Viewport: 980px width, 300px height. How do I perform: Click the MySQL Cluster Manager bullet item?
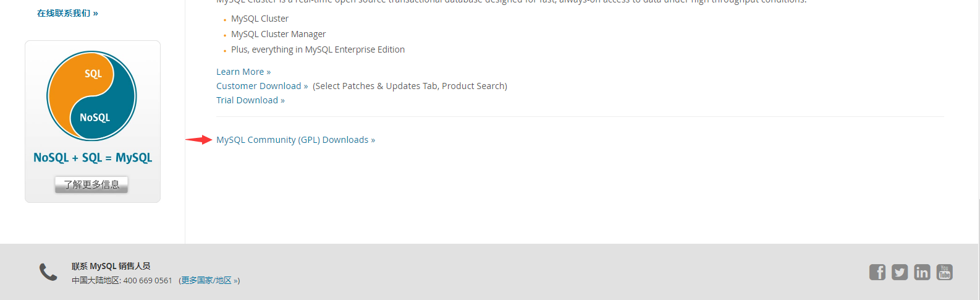click(x=278, y=34)
